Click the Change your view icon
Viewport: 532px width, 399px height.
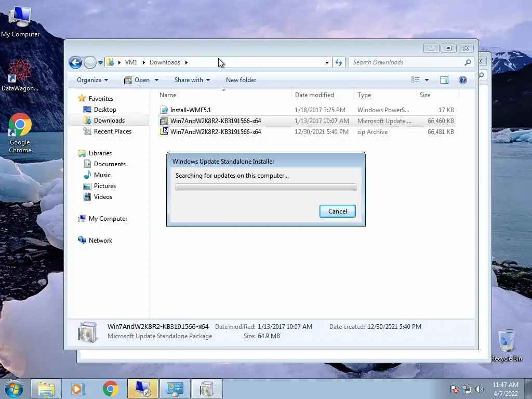point(415,80)
